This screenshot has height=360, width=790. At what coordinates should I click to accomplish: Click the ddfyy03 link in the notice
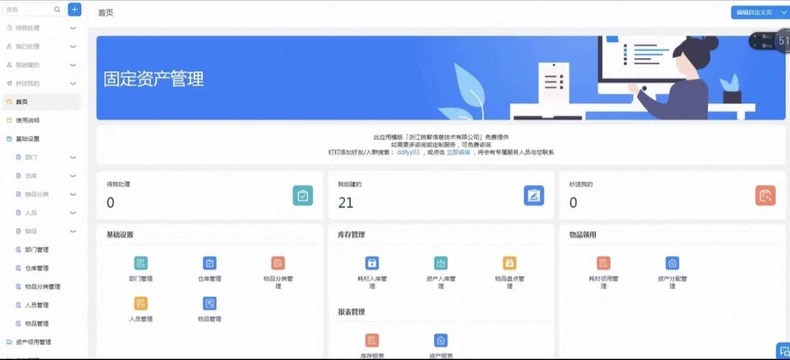[408, 152]
